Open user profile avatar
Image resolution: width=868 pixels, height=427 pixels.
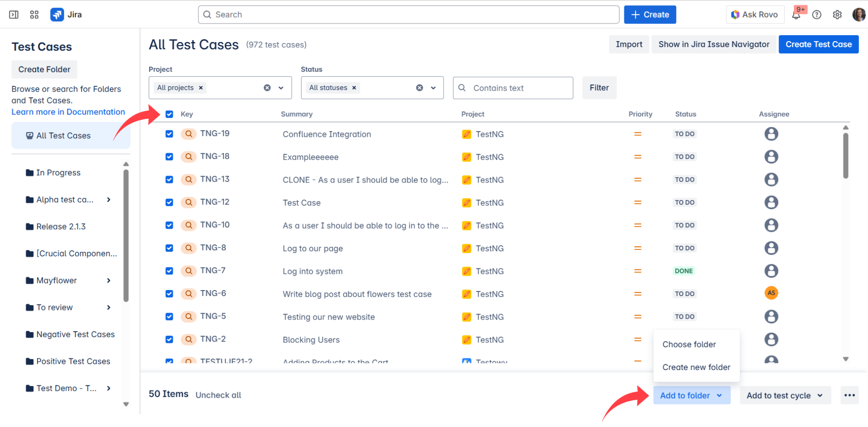pos(859,14)
